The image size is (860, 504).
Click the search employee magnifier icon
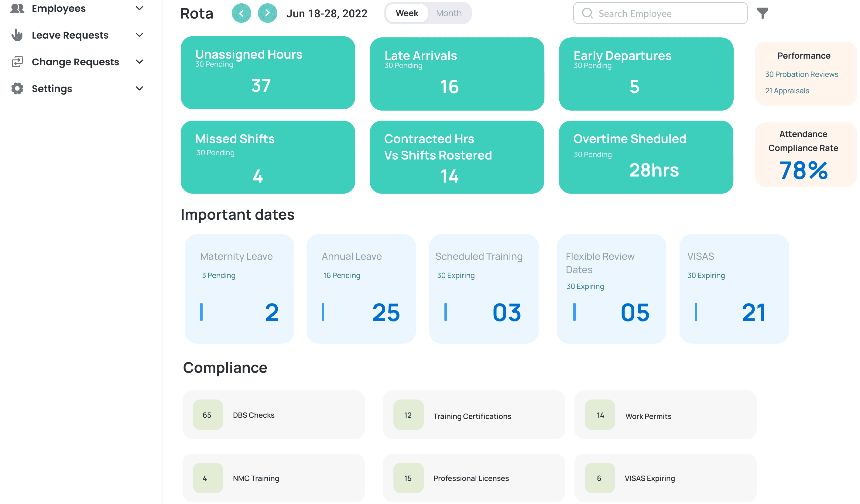[587, 12]
